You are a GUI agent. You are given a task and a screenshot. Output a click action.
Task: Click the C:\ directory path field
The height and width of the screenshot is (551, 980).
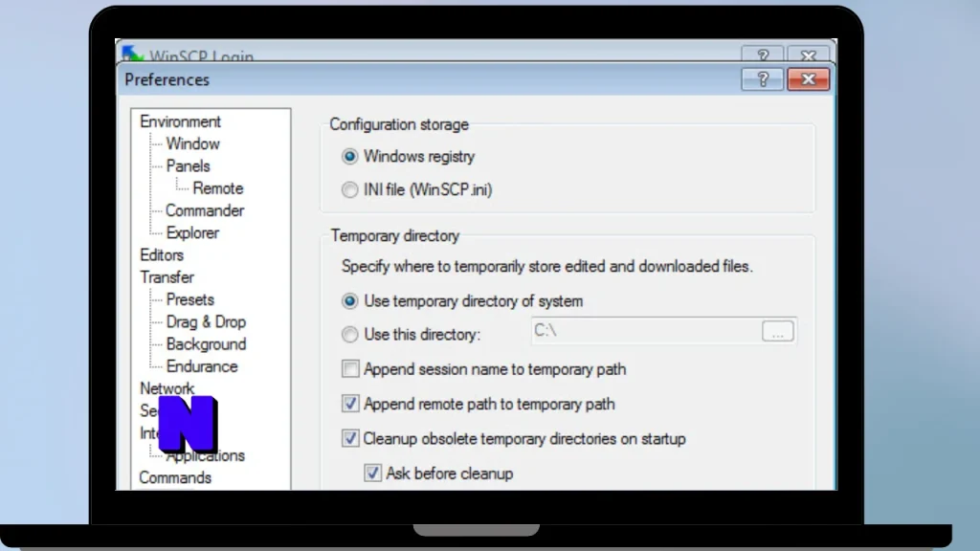pos(646,331)
